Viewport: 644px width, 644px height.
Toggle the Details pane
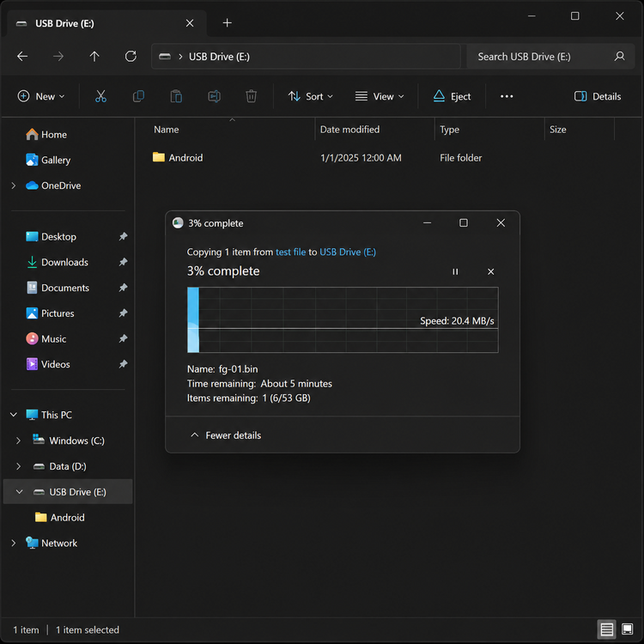[x=598, y=96]
